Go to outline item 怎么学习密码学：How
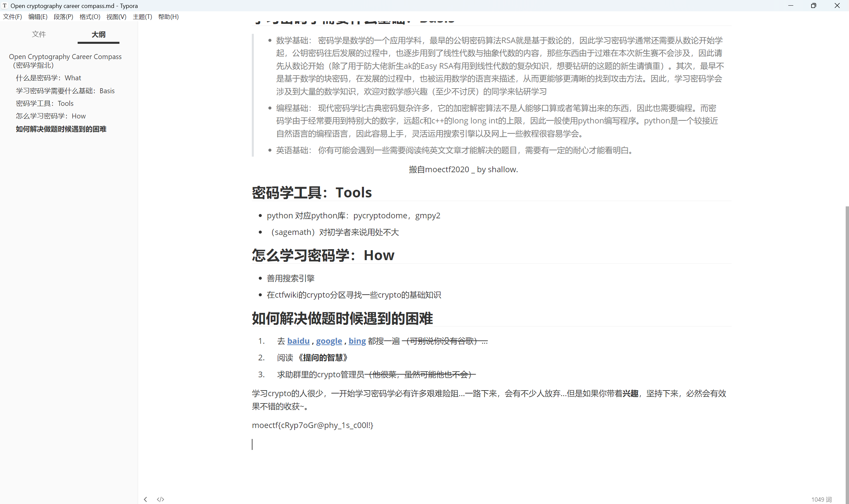This screenshot has width=849, height=504. click(x=51, y=116)
